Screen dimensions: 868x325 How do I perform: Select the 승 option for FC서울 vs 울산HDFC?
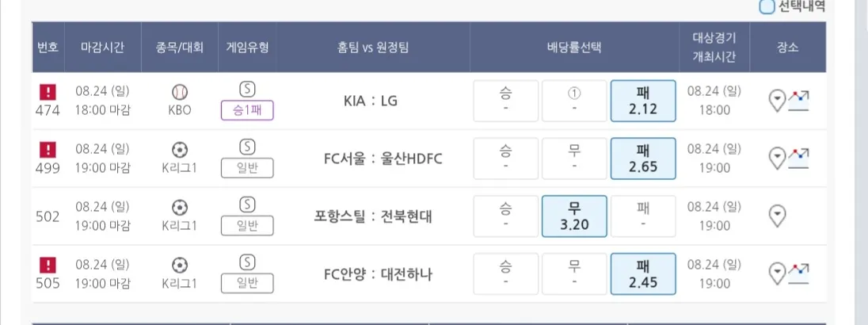click(505, 159)
